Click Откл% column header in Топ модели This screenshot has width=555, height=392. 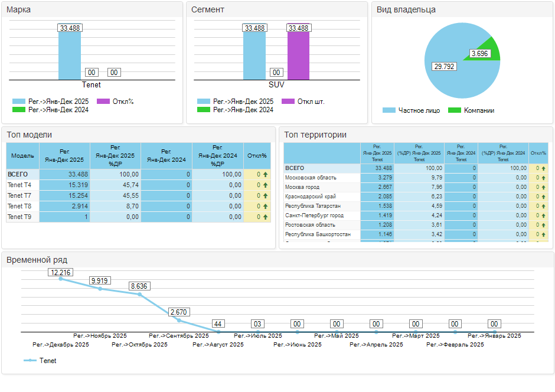(x=257, y=155)
